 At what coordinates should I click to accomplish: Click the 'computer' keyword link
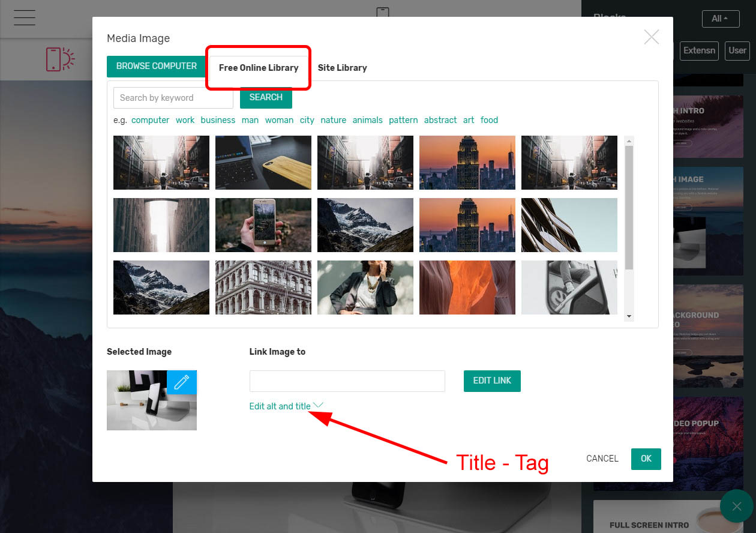tap(151, 120)
